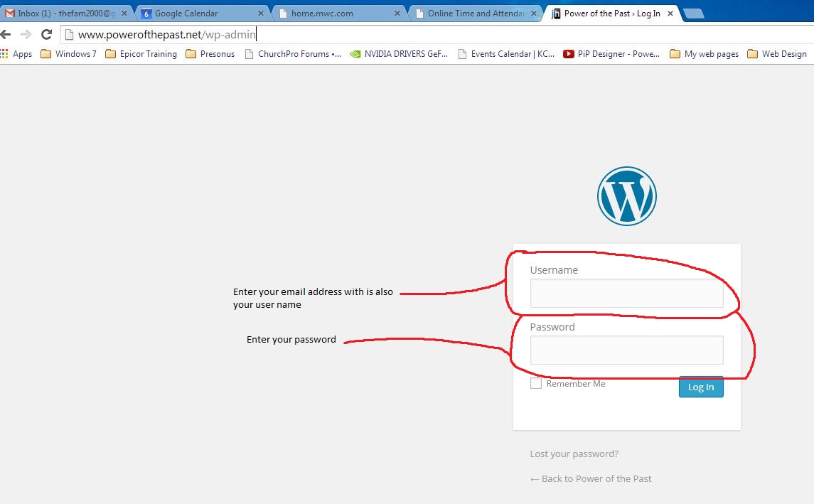
Task: Go back to Power of the Past site
Action: pos(591,478)
